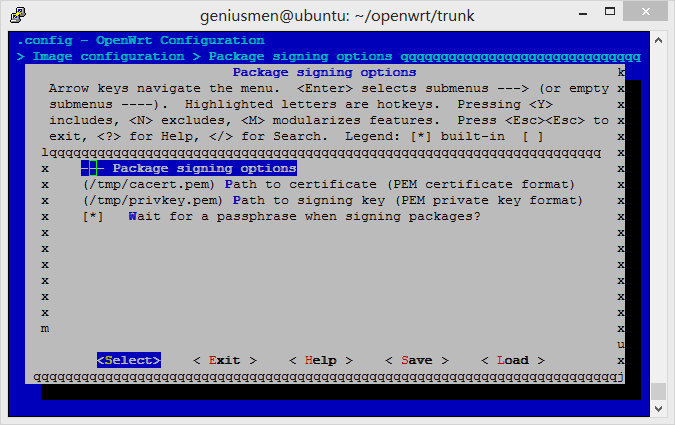Open the path to signing key entry
The width and height of the screenshot is (675, 425).
coord(333,200)
